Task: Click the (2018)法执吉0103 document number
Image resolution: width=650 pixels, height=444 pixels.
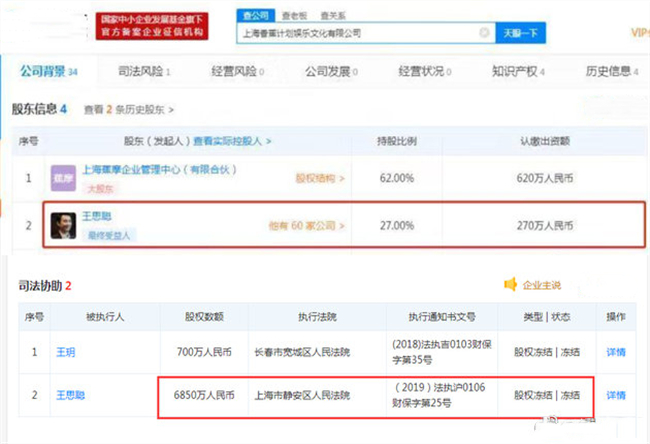Action: point(442,352)
